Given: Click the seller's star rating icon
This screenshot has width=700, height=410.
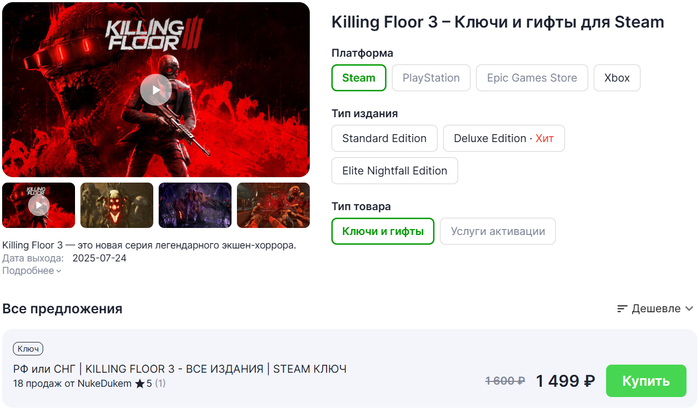Looking at the screenshot, I should [139, 384].
